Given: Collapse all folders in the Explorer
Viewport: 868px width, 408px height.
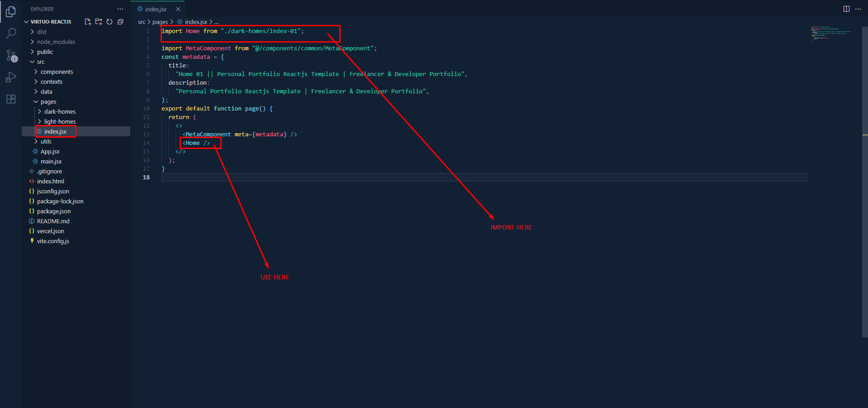Looking at the screenshot, I should [120, 22].
